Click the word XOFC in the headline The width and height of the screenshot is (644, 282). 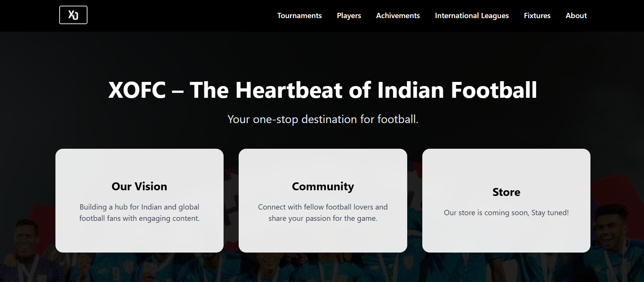(x=137, y=90)
